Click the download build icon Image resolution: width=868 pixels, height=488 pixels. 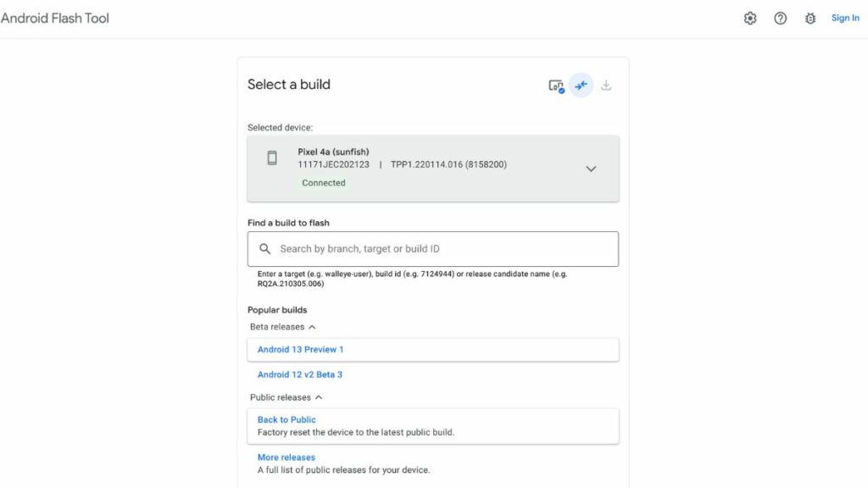pyautogui.click(x=606, y=85)
